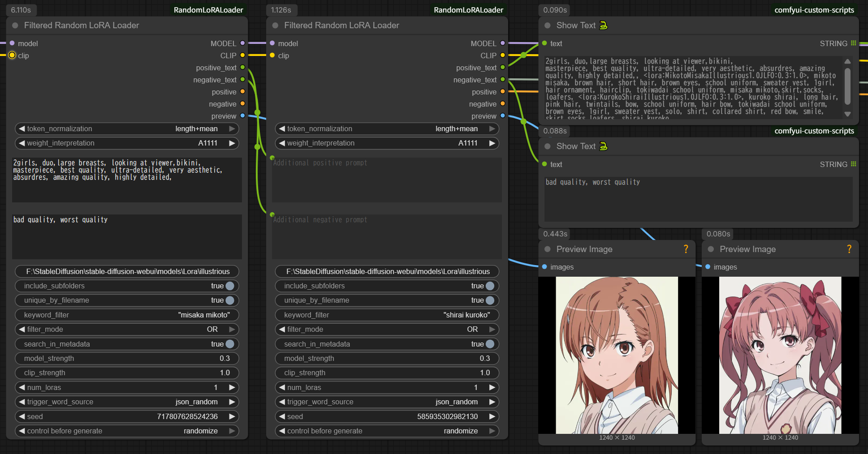The height and width of the screenshot is (454, 868).
Task: Click the text input socket on upper Show Text
Action: click(x=544, y=43)
